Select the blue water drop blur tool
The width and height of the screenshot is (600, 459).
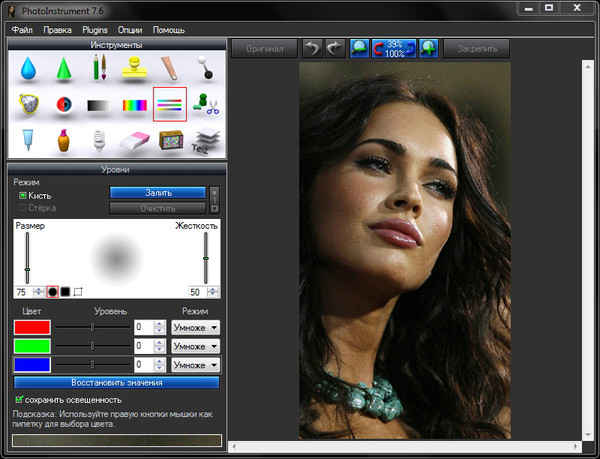[x=26, y=68]
